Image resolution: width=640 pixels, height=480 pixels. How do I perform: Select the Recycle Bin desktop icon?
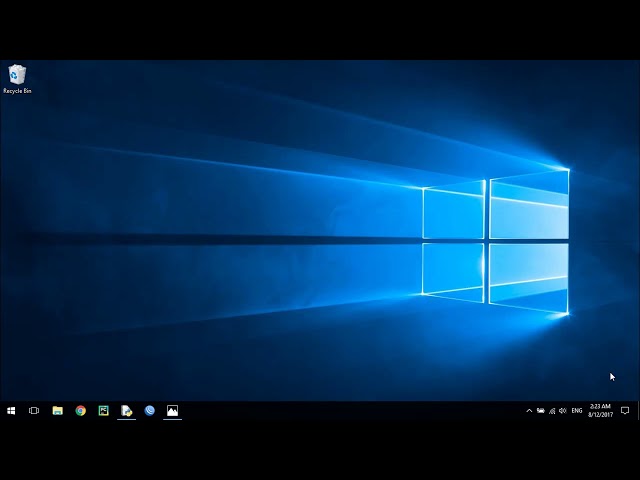[x=17, y=79]
